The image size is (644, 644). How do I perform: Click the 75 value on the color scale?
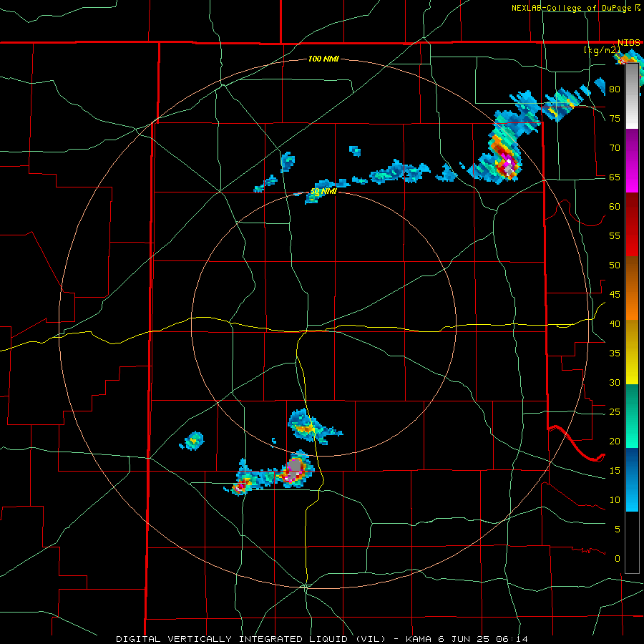point(615,118)
